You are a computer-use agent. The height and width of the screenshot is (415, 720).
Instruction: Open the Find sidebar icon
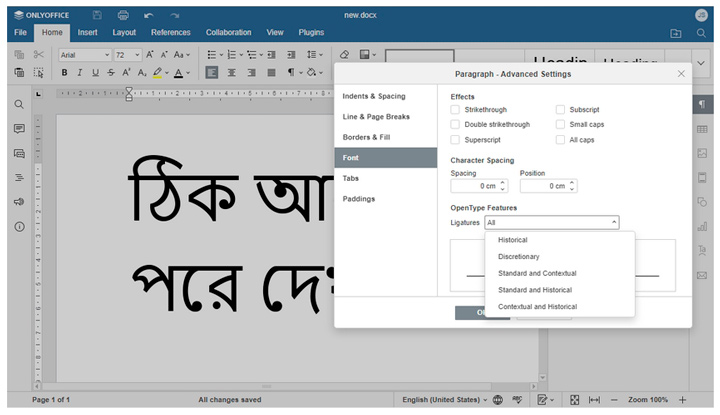[x=19, y=104]
